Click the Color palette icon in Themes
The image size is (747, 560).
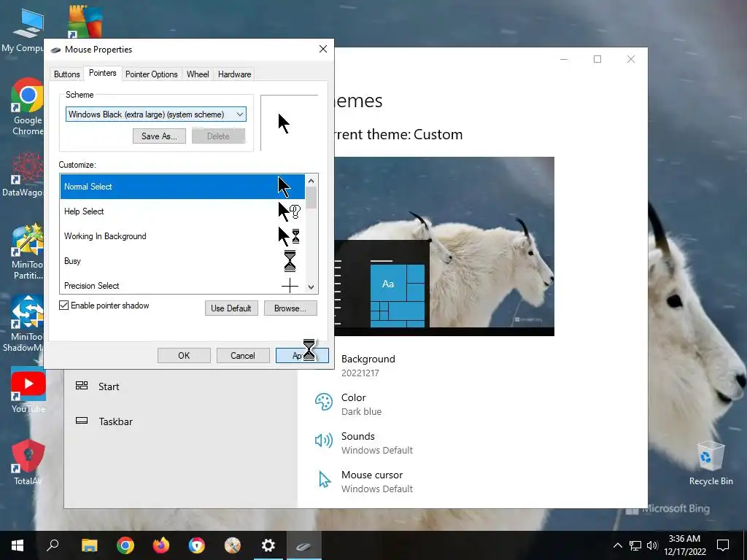tap(324, 402)
